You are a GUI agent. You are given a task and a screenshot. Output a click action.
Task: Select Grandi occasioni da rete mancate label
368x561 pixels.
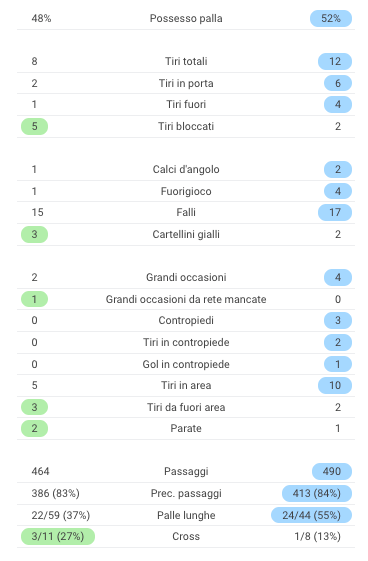[186, 299]
